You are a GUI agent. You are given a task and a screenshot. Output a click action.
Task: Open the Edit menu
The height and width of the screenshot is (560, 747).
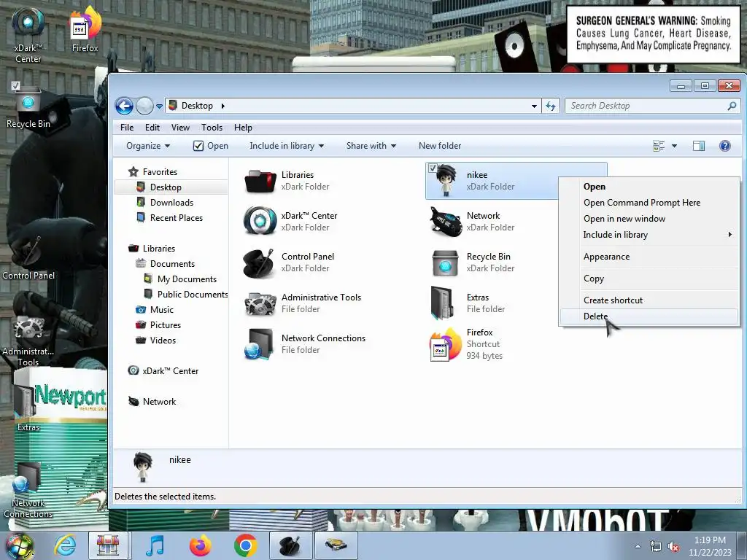coord(152,128)
